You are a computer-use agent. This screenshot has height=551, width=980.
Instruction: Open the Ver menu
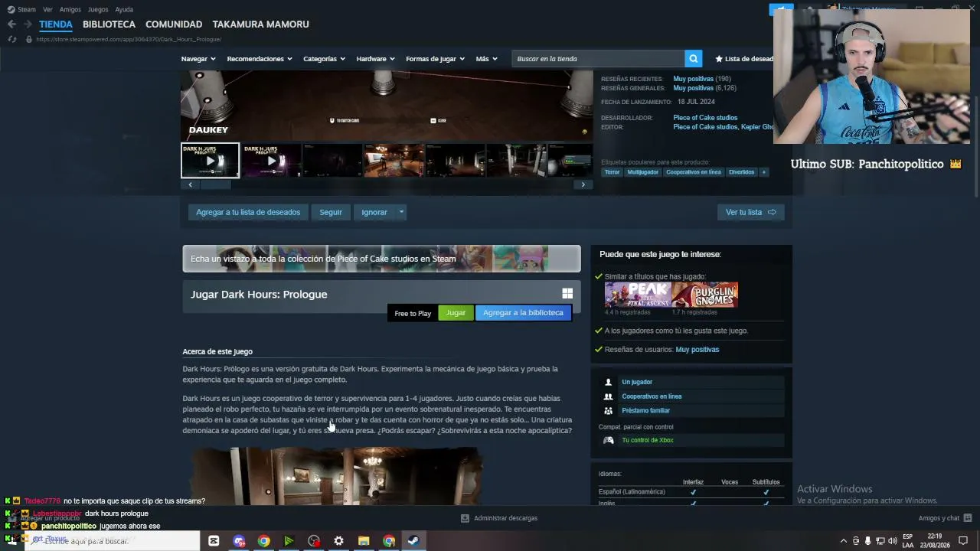tap(47, 9)
